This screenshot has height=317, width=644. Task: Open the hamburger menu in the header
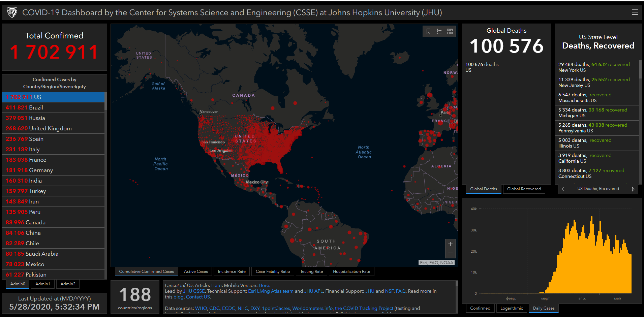coord(635,12)
